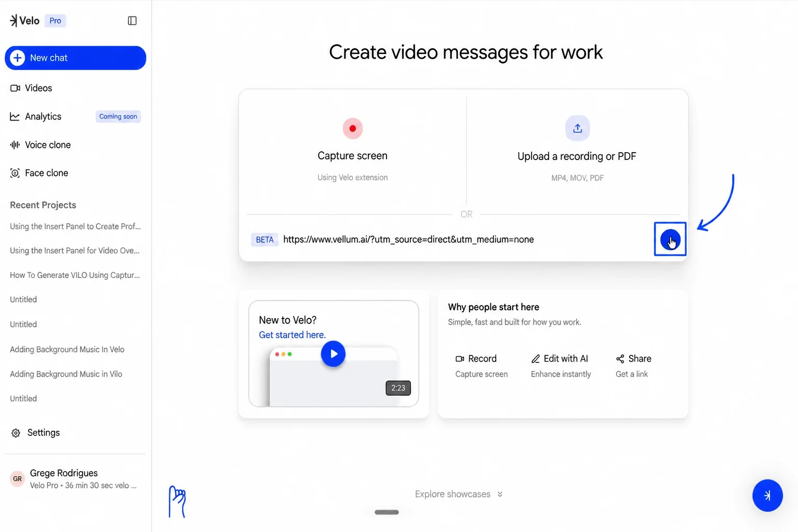Click 'Why people start here' heading
The height and width of the screenshot is (532, 798).
pyautogui.click(x=494, y=307)
